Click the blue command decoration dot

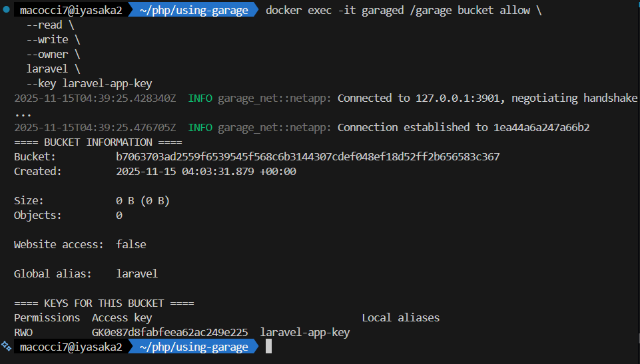pyautogui.click(x=6, y=11)
